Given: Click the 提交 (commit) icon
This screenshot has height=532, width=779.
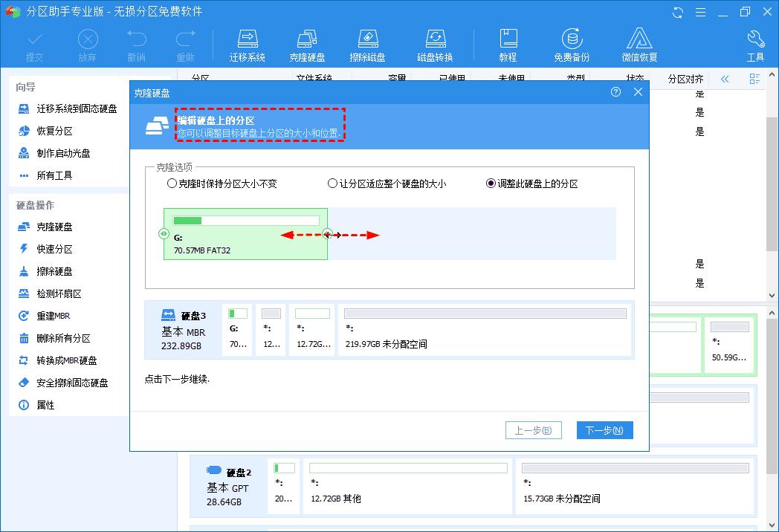Looking at the screenshot, I should (x=33, y=43).
